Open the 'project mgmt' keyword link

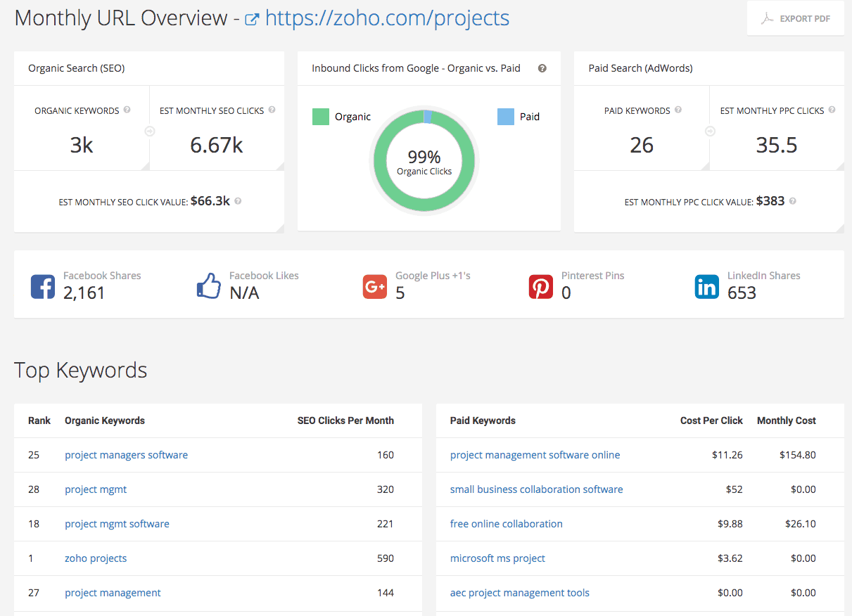click(x=96, y=489)
